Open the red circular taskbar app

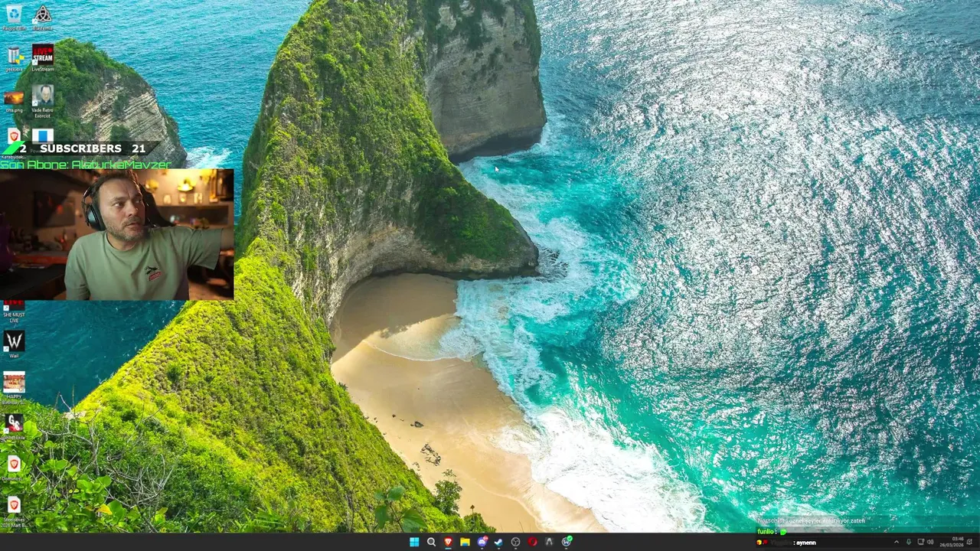[532, 542]
